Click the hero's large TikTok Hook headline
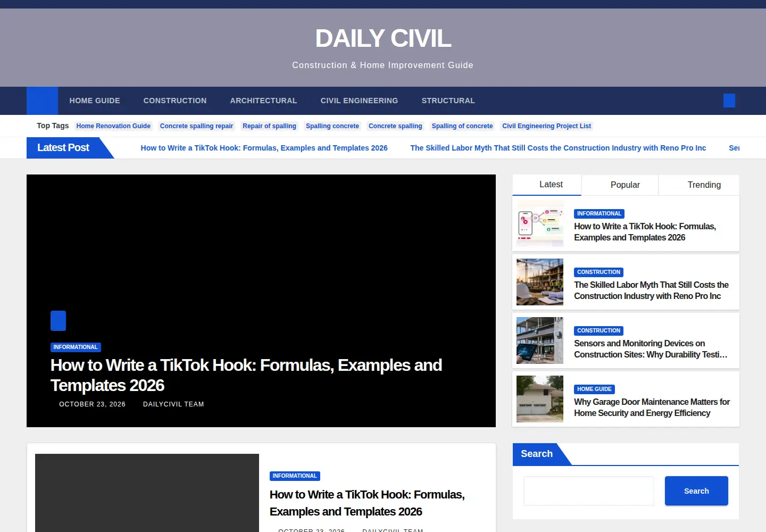The width and height of the screenshot is (766, 532). (x=246, y=375)
